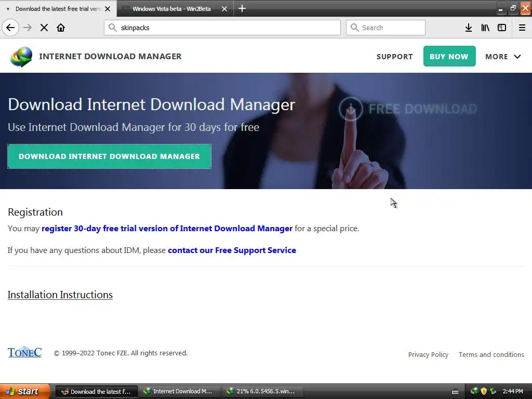Open Internet Download Manager taskbar window
This screenshot has height=399, width=532.
tap(179, 392)
